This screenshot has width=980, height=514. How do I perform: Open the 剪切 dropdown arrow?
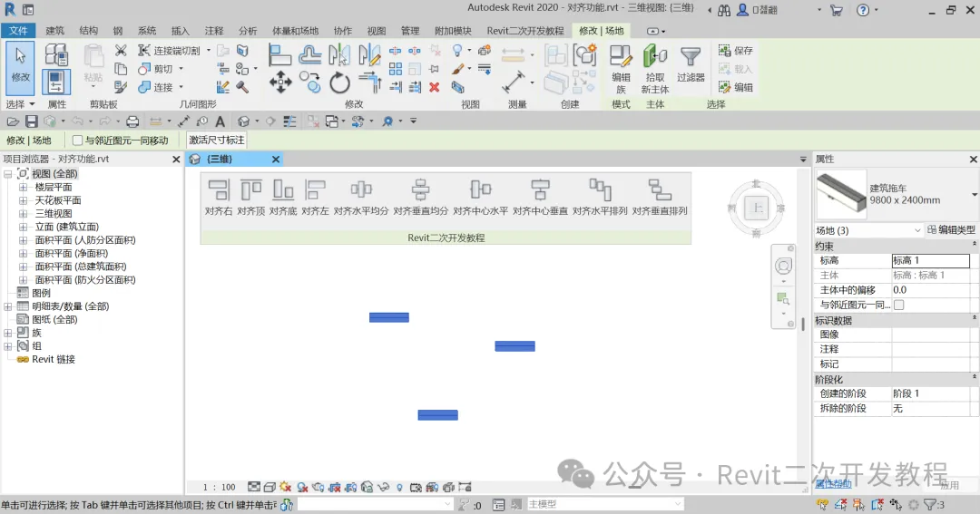pyautogui.click(x=181, y=69)
